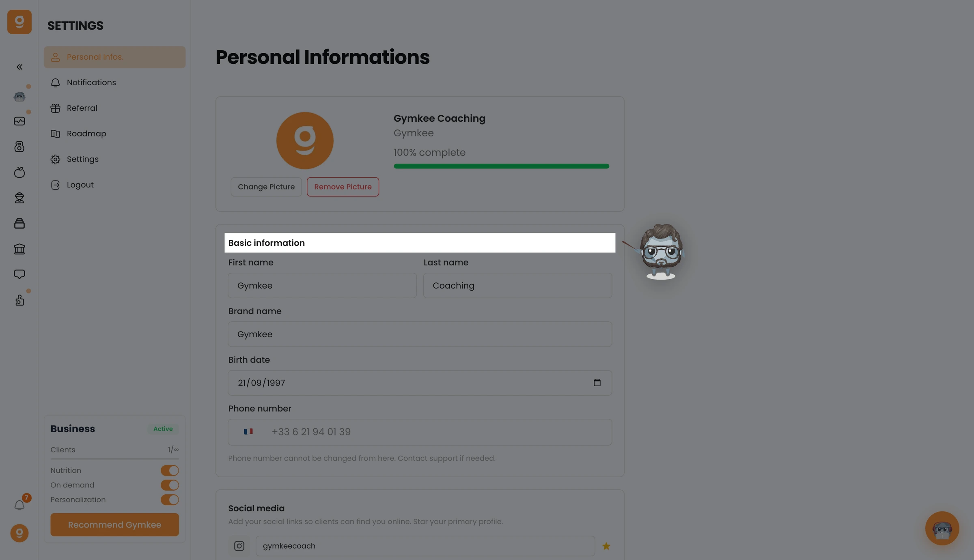
Task: Click the Birth date field showing 21/09/1997
Action: (x=420, y=383)
